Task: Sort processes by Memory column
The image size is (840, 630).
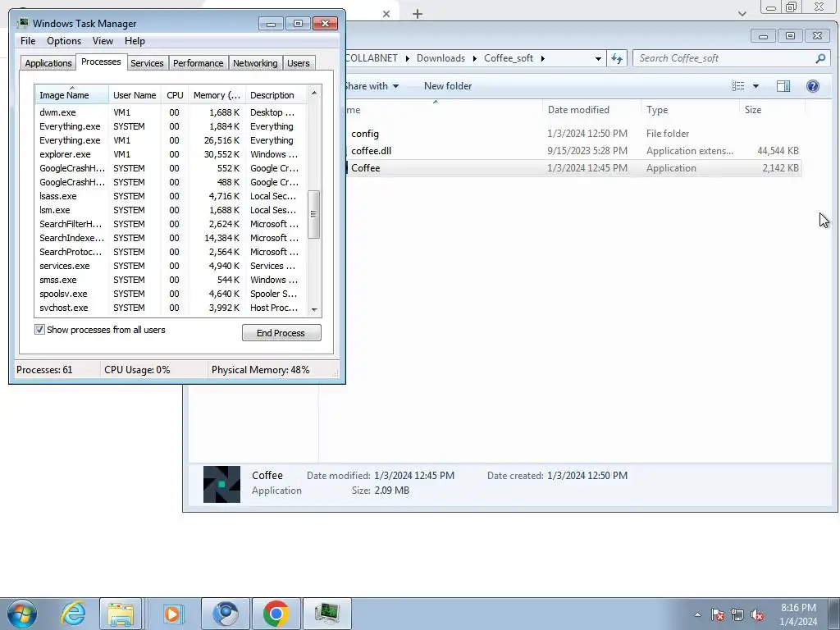Action: point(217,95)
